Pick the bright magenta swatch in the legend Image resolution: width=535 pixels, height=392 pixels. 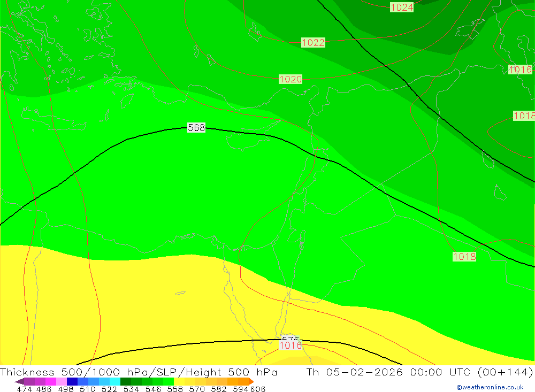click(50, 381)
